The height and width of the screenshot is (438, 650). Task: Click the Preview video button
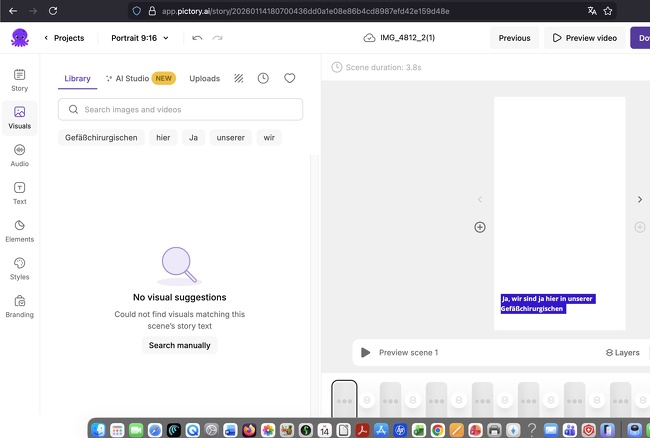pos(583,38)
